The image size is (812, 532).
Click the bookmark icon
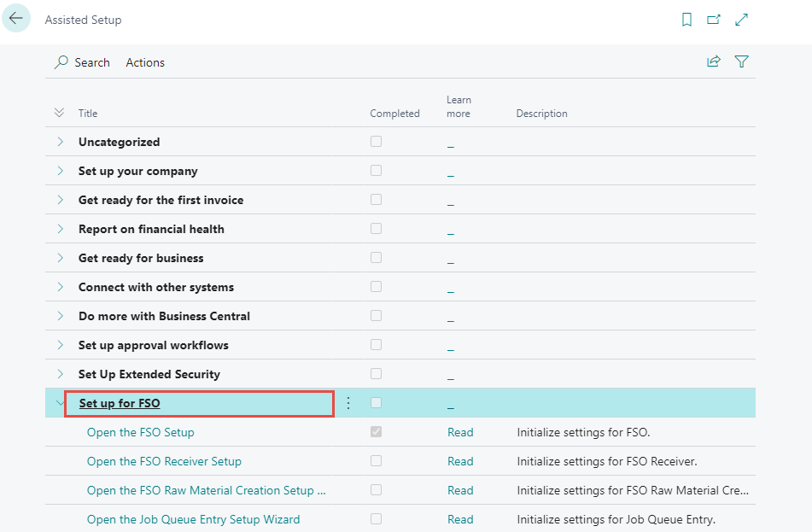click(686, 20)
